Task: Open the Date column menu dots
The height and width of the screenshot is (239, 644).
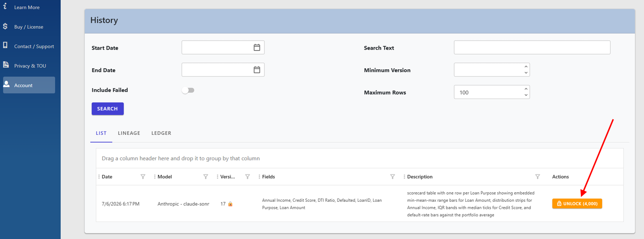Action: pos(99,177)
